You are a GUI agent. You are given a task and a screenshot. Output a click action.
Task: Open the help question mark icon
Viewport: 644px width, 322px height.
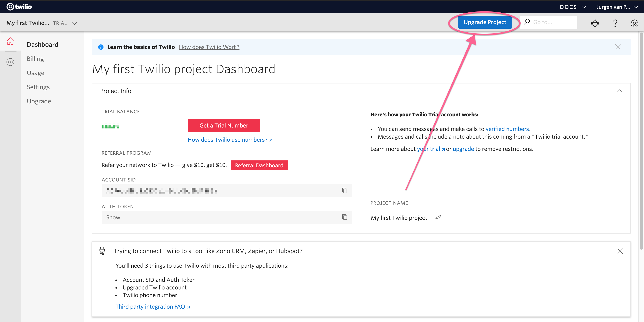pyautogui.click(x=615, y=23)
